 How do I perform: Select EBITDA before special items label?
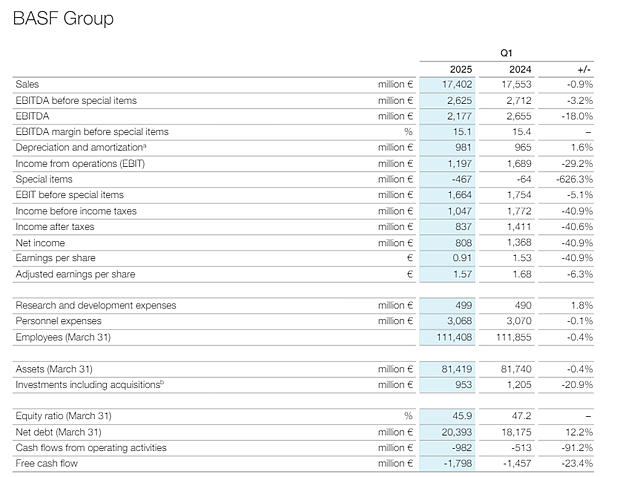click(x=76, y=100)
